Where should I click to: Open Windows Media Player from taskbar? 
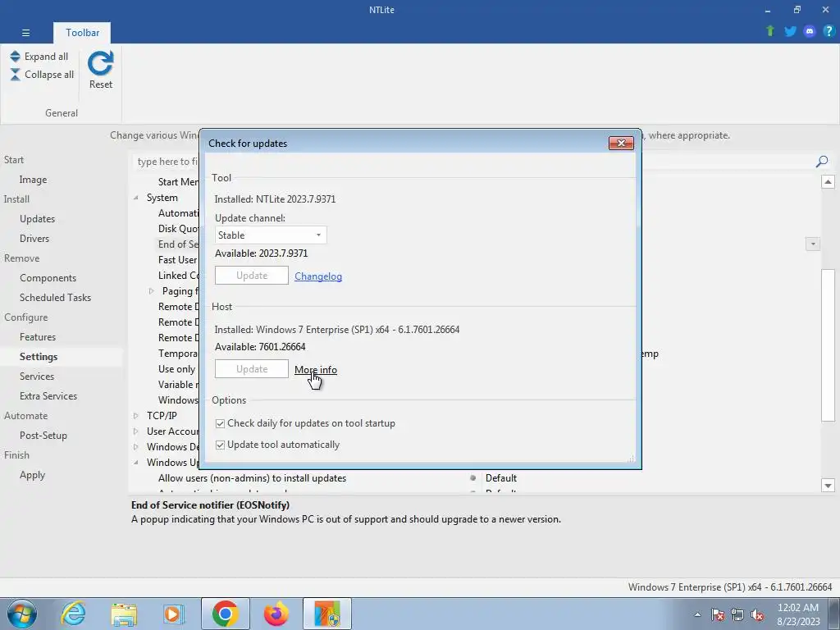point(174,614)
